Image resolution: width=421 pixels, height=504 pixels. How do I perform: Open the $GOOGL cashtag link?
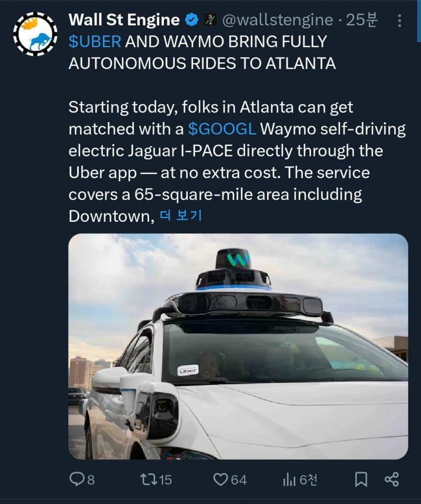tap(222, 129)
